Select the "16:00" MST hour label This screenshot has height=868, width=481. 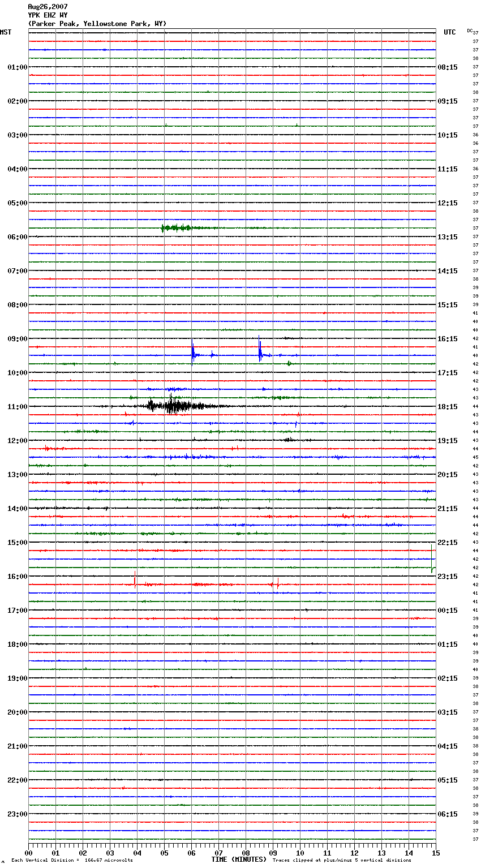pos(18,577)
